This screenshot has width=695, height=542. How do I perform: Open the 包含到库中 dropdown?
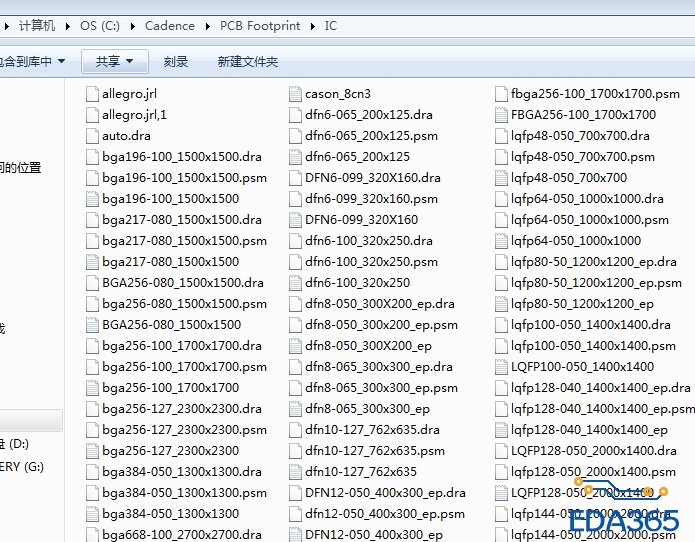pyautogui.click(x=32, y=61)
